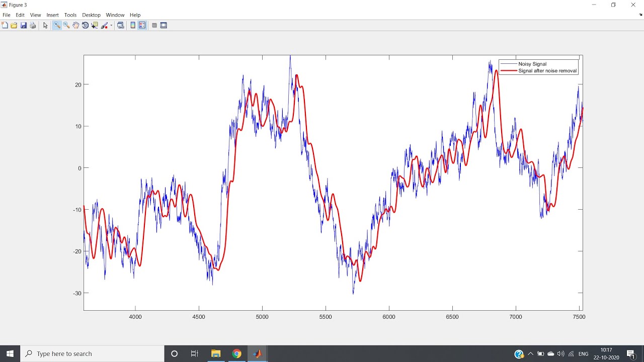Click x-axis tick label 7500

[579, 317]
